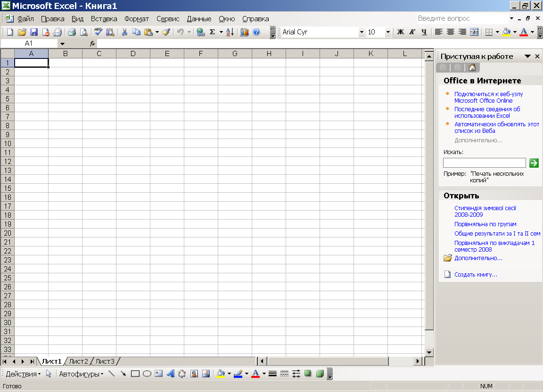
Task: Switch to the Лист3 sheet tab
Action: click(x=105, y=361)
